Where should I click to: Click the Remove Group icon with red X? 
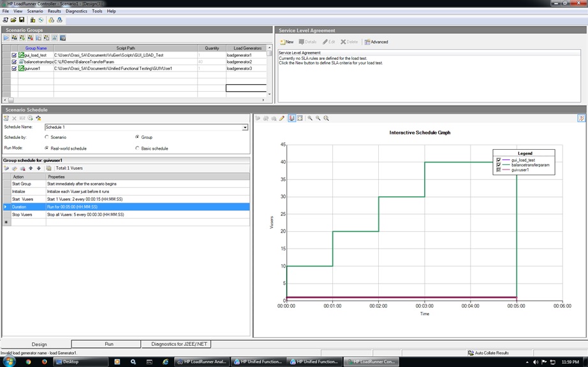31,38
